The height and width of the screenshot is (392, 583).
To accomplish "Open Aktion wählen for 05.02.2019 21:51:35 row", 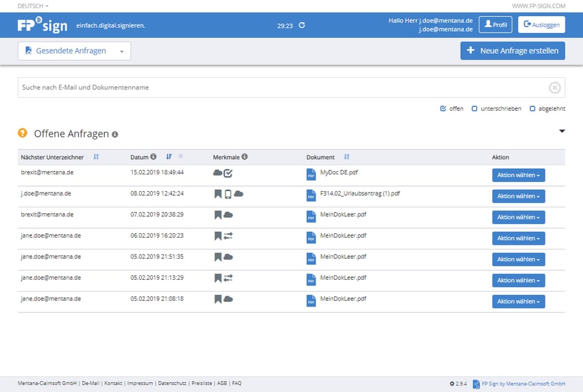I will click(x=518, y=260).
